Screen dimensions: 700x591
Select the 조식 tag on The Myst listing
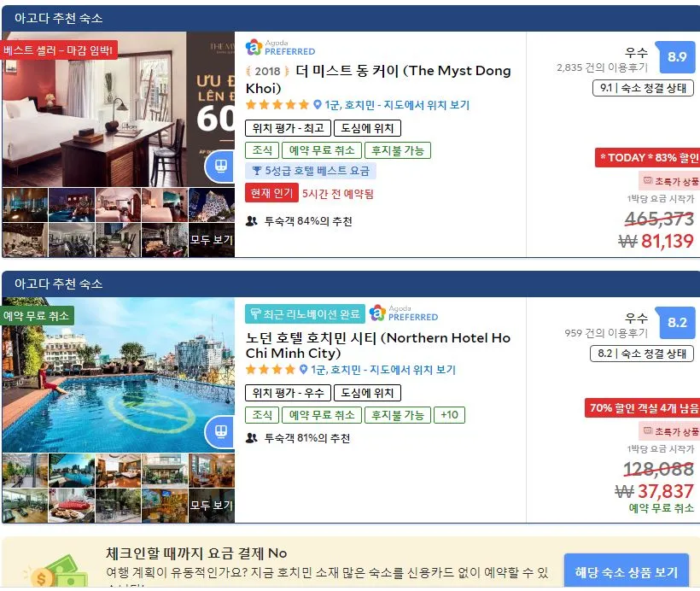[262, 150]
